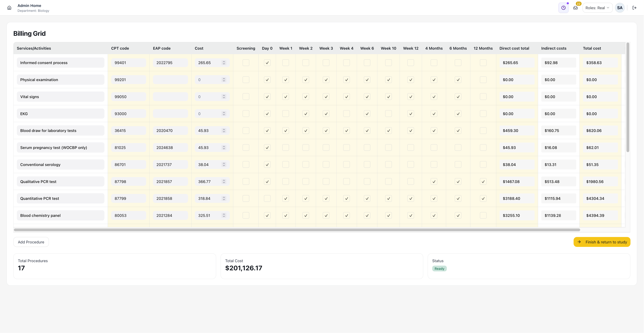Open the home icon in header
This screenshot has width=644, height=333.
9,8
